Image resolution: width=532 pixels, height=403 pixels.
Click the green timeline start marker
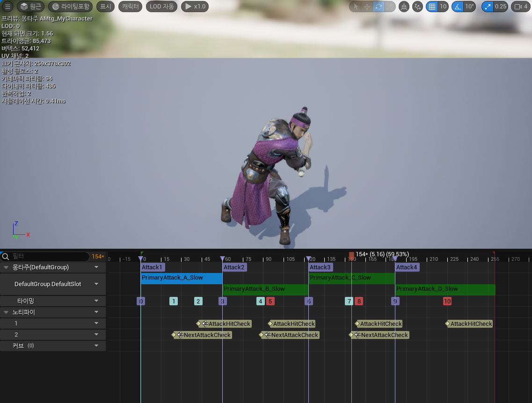[142, 253]
